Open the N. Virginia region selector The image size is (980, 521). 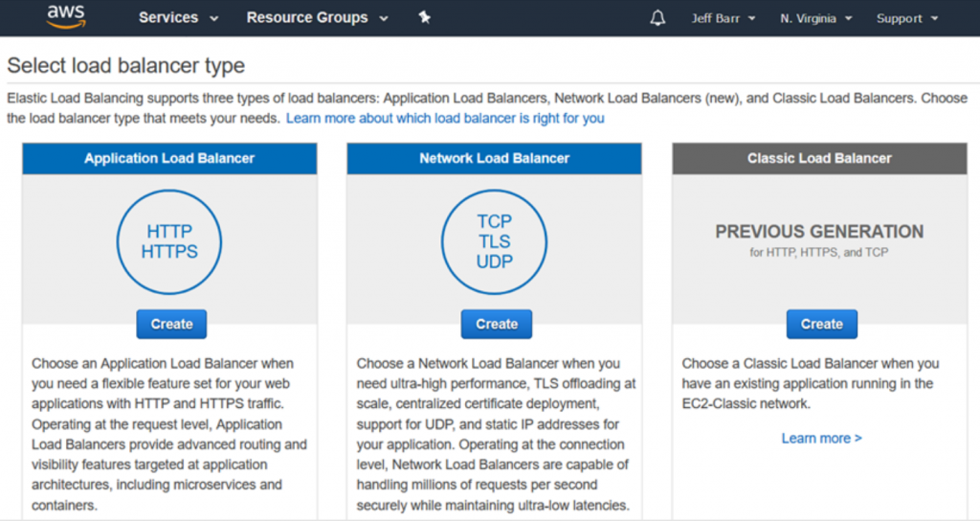pyautogui.click(x=815, y=18)
